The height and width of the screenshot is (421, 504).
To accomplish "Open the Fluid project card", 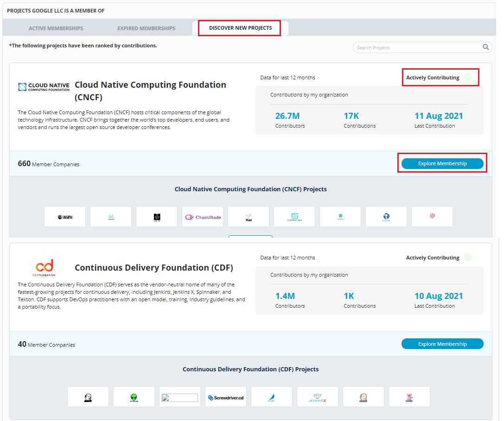I will tap(249, 217).
